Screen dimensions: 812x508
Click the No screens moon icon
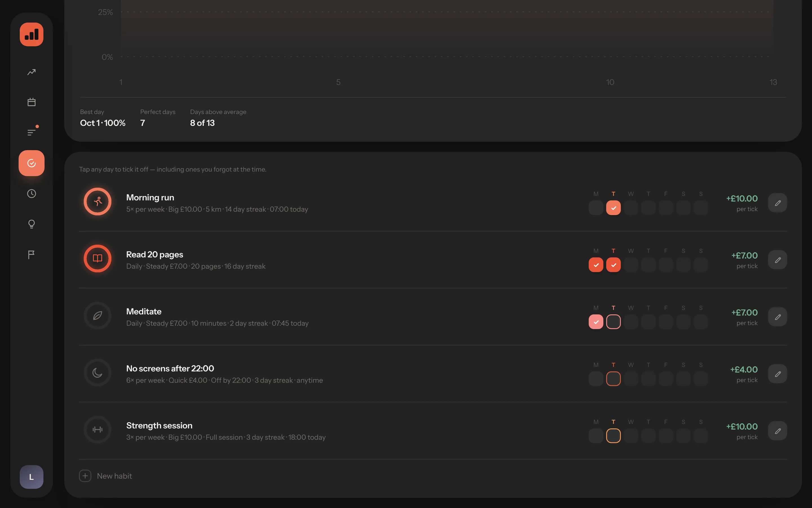point(98,373)
